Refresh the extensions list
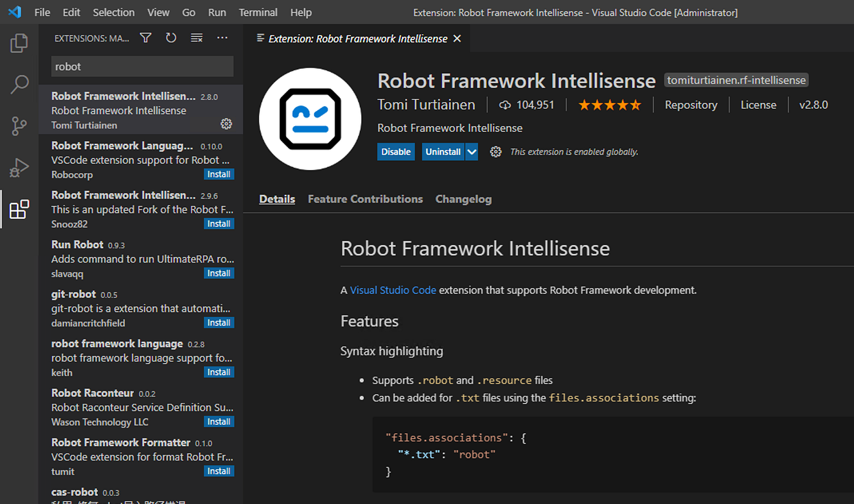Image resolution: width=854 pixels, height=504 pixels. 171,37
